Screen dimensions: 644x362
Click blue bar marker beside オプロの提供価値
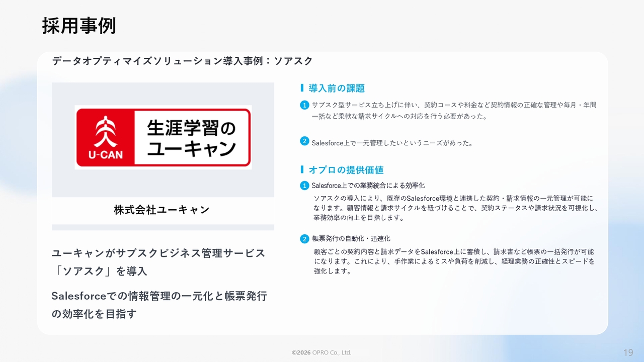301,169
